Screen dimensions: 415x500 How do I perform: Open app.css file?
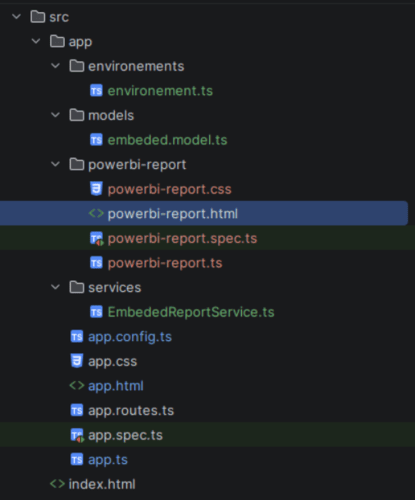[112, 362]
